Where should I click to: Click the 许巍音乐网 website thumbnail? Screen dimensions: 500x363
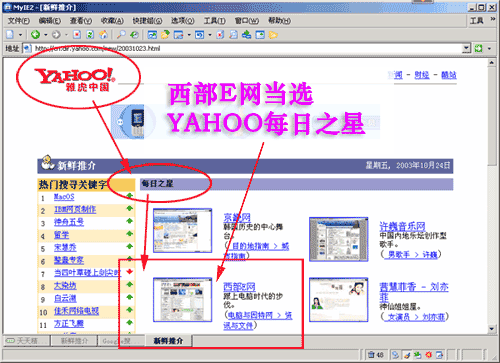(339, 239)
